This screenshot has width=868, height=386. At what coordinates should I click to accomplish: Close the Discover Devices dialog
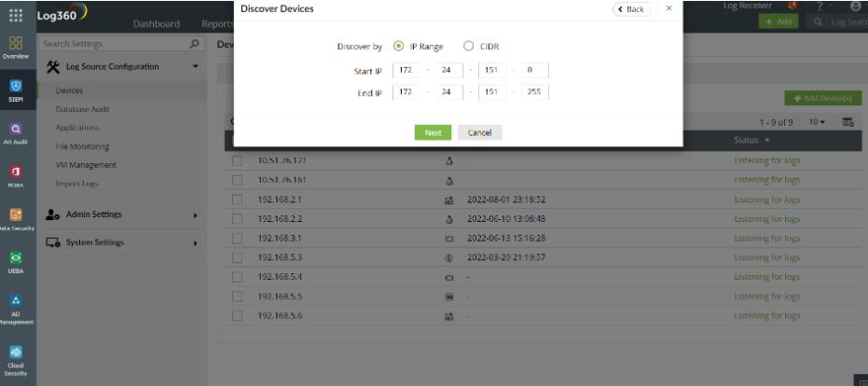click(x=668, y=8)
